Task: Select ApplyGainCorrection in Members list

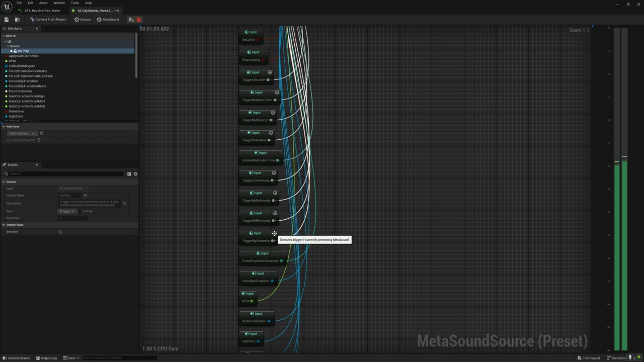Action: click(24, 56)
